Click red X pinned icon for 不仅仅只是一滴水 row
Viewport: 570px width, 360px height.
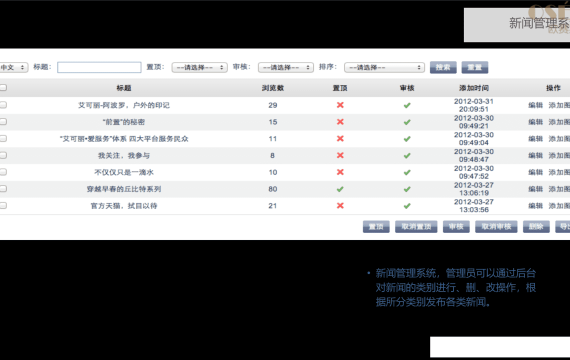(x=340, y=172)
